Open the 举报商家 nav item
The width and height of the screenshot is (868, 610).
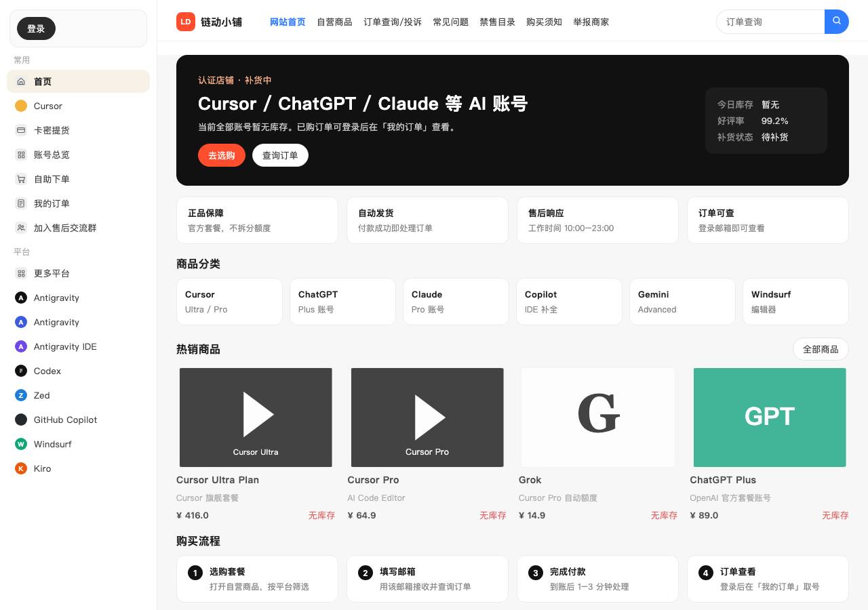coord(591,22)
